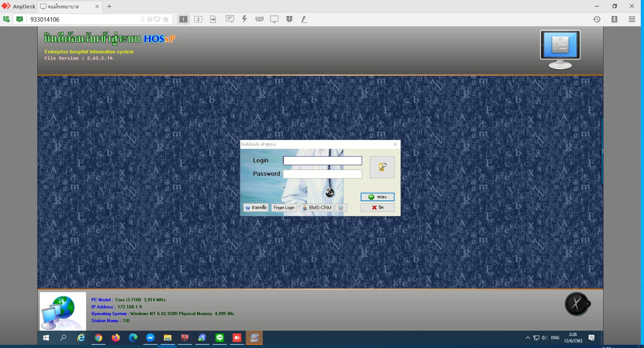The image size is (644, 348).
Task: Open Firefox from remote taskbar
Action: (116, 338)
